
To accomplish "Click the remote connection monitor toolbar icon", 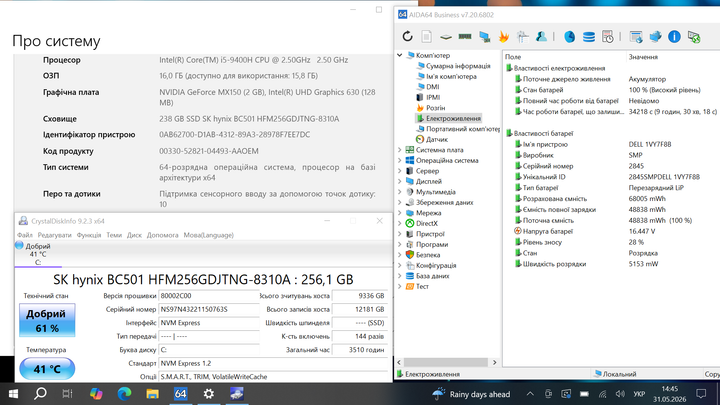I will [x=694, y=37].
